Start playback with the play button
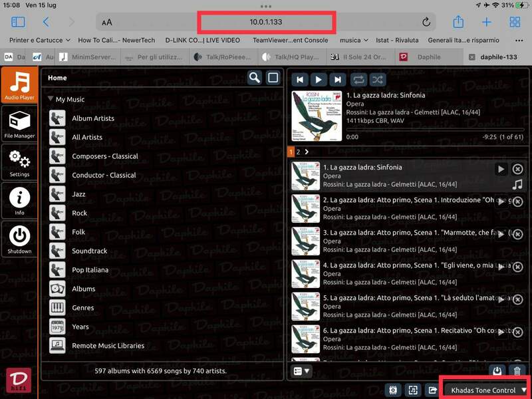Viewport: 532px width, 399px height. pyautogui.click(x=319, y=79)
